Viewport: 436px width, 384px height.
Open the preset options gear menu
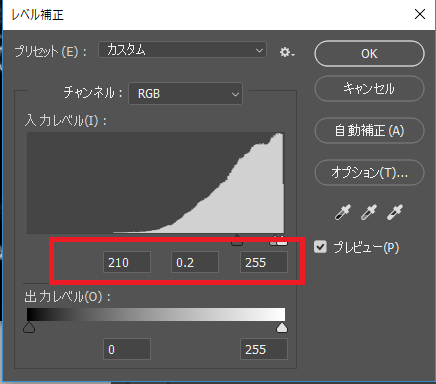click(x=287, y=52)
